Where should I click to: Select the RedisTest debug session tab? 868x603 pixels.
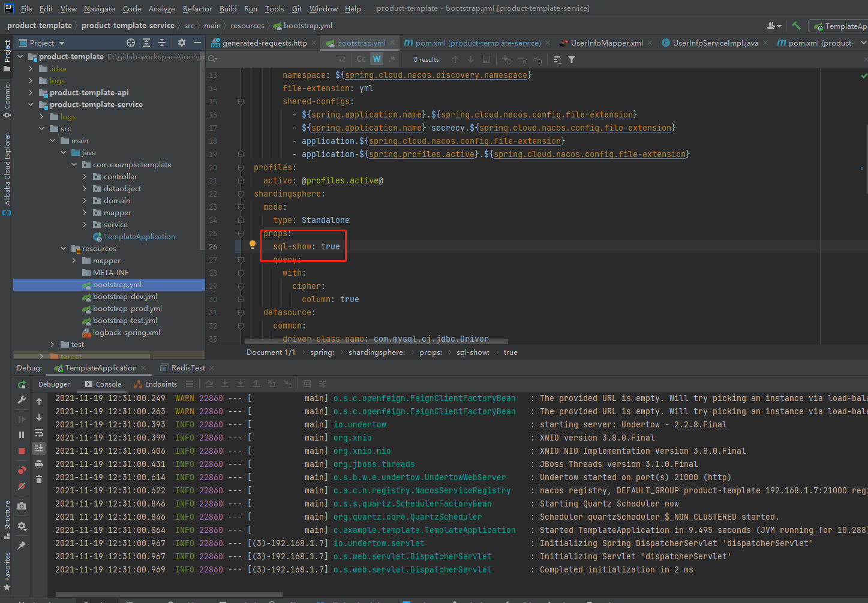183,368
